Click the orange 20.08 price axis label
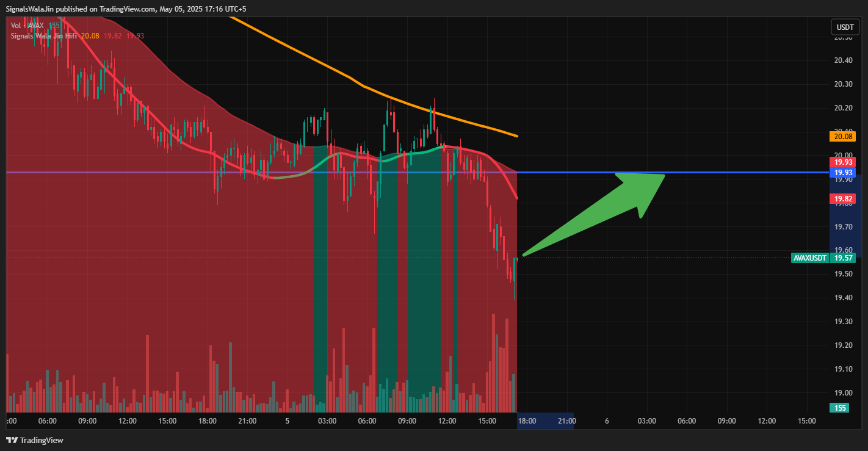This screenshot has height=451, width=868. [x=843, y=136]
